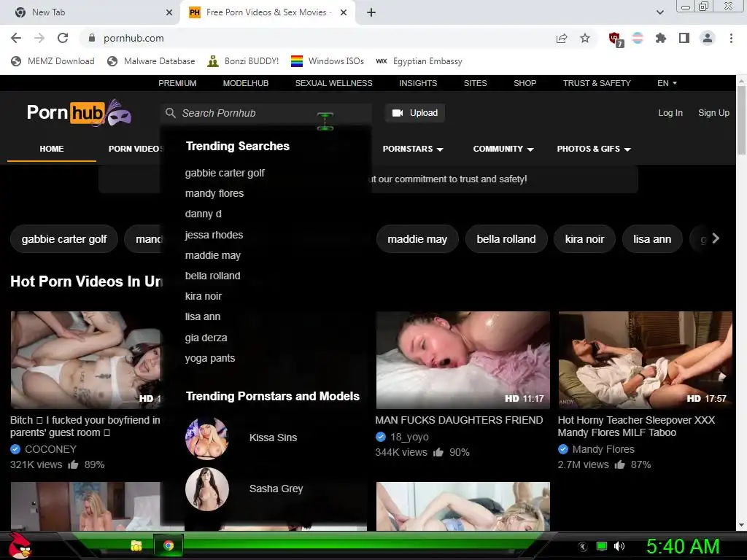Viewport: 747px width, 560px height.
Task: Click the page vertical scrollbar
Action: [x=741, y=120]
